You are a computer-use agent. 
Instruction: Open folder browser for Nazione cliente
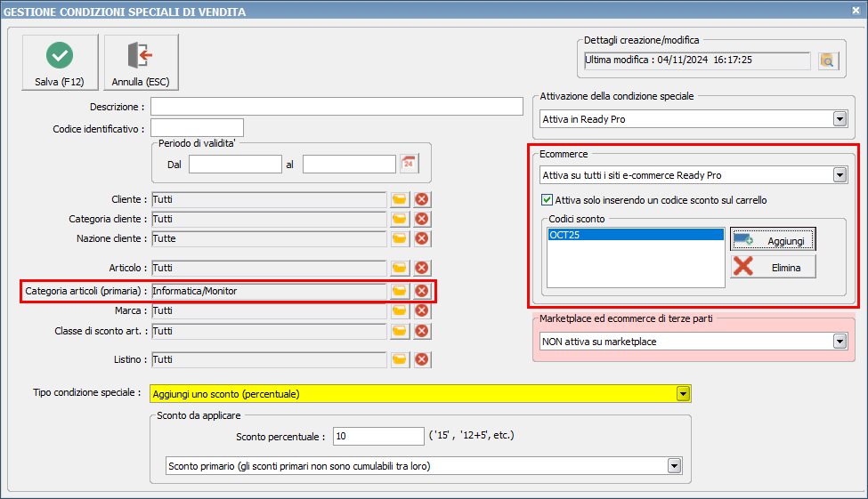(399, 238)
